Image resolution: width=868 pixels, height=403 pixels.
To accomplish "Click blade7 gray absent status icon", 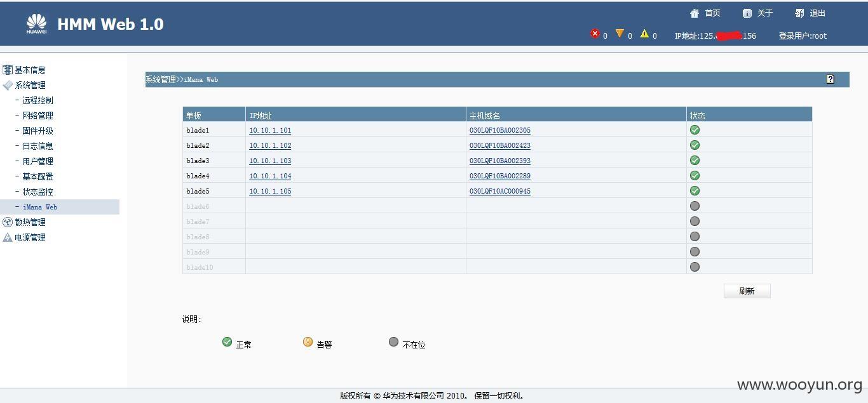I will tap(695, 221).
